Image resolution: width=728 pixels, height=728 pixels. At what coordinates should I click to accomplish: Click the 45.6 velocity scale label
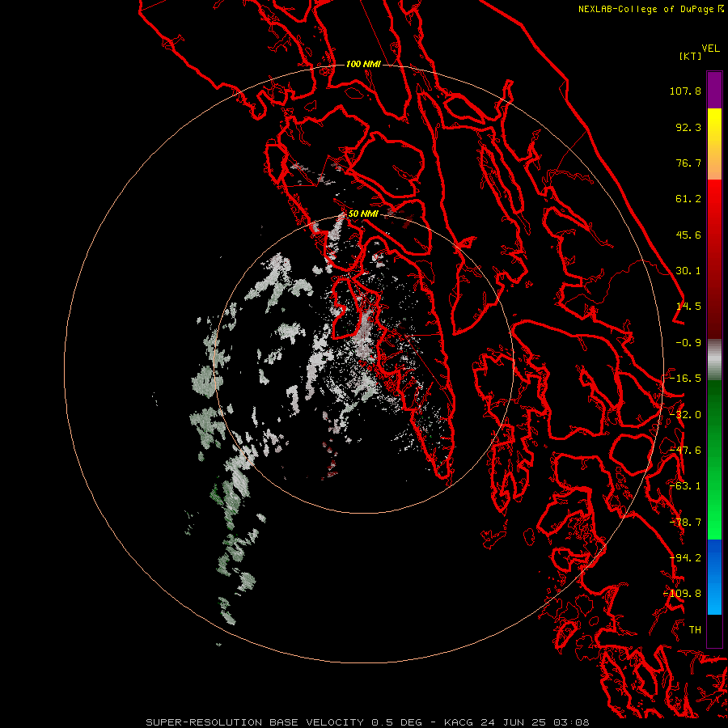688,235
